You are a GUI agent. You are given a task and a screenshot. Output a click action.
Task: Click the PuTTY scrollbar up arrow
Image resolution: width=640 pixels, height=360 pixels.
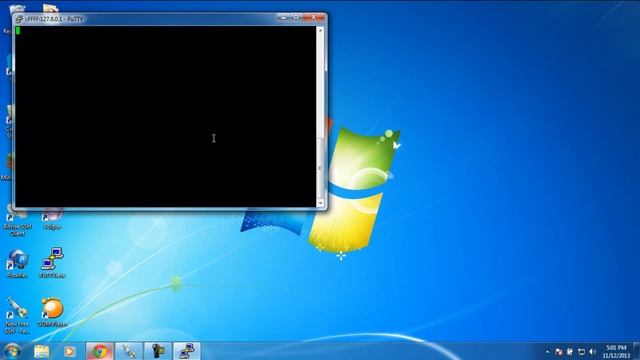coord(320,31)
